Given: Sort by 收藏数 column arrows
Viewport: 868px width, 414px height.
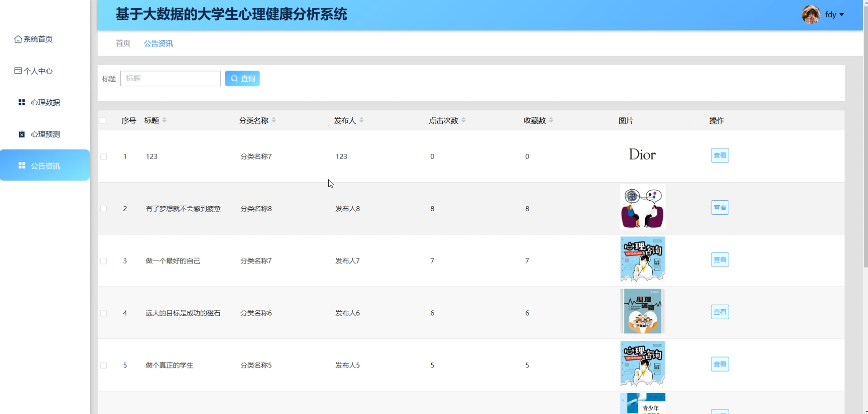Looking at the screenshot, I should click(551, 120).
